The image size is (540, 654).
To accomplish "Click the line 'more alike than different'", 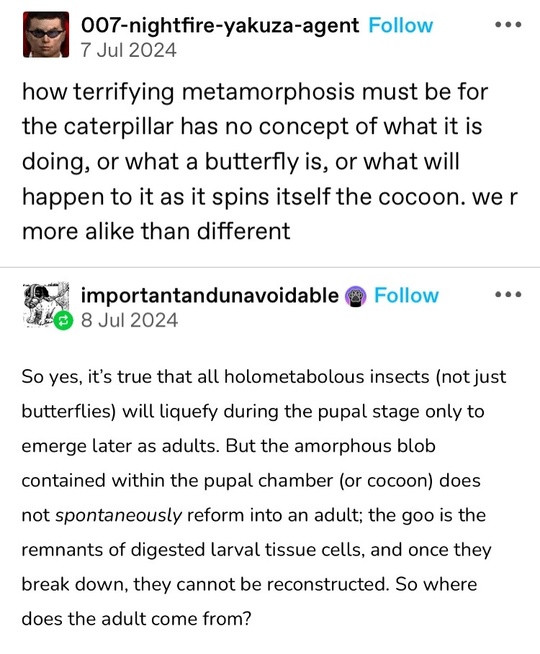I will 156,231.
